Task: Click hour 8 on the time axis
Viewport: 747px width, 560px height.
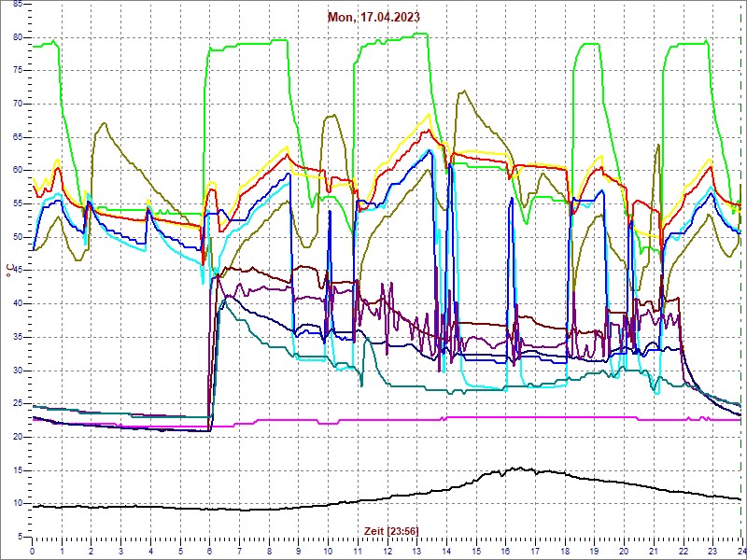Action: tap(269, 552)
